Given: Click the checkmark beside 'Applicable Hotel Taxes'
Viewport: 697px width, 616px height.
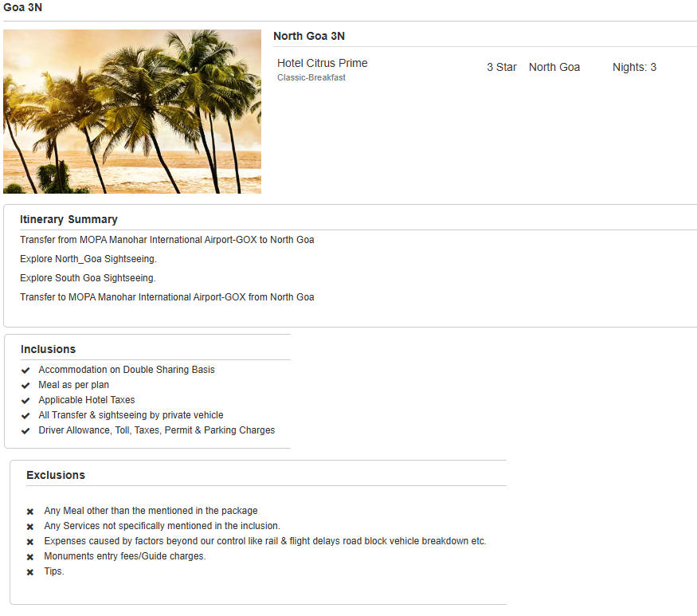Looking at the screenshot, I should pos(25,400).
